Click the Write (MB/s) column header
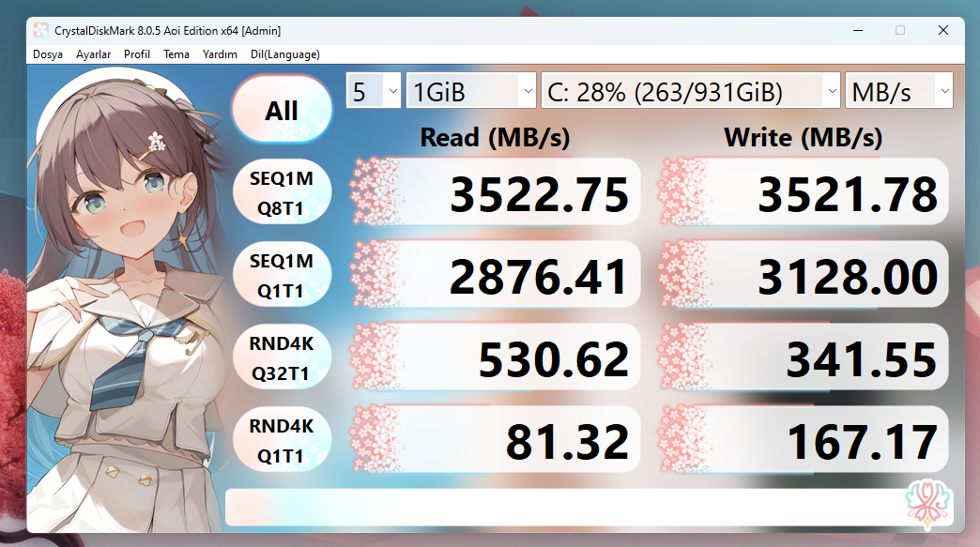 point(804,137)
